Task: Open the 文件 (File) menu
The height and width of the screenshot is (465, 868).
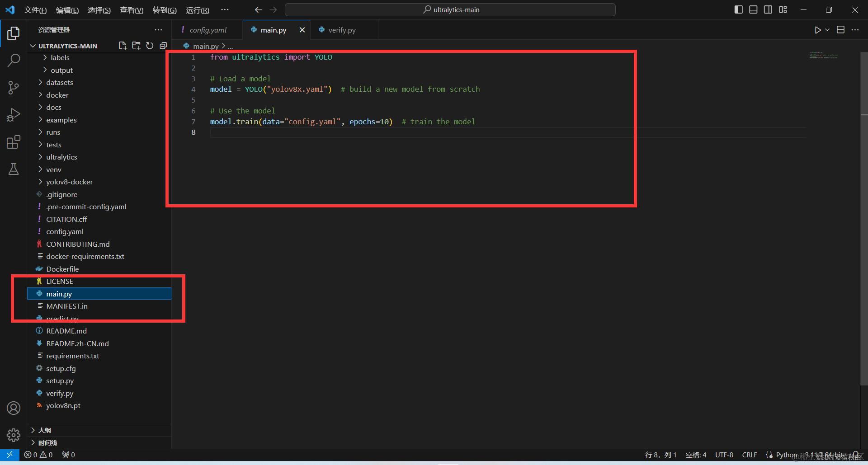Action: click(x=35, y=10)
